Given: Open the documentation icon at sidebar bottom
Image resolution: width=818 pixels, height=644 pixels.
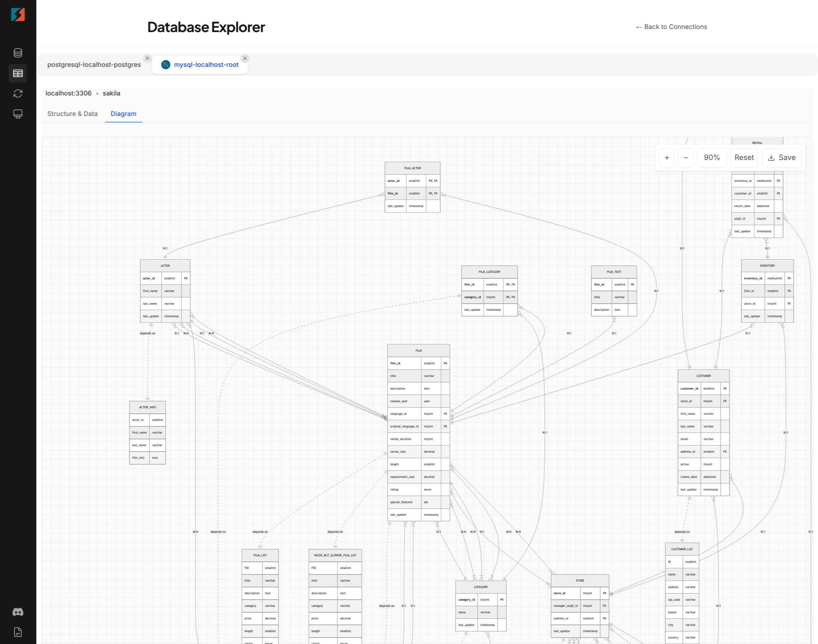Looking at the screenshot, I should click(18, 632).
